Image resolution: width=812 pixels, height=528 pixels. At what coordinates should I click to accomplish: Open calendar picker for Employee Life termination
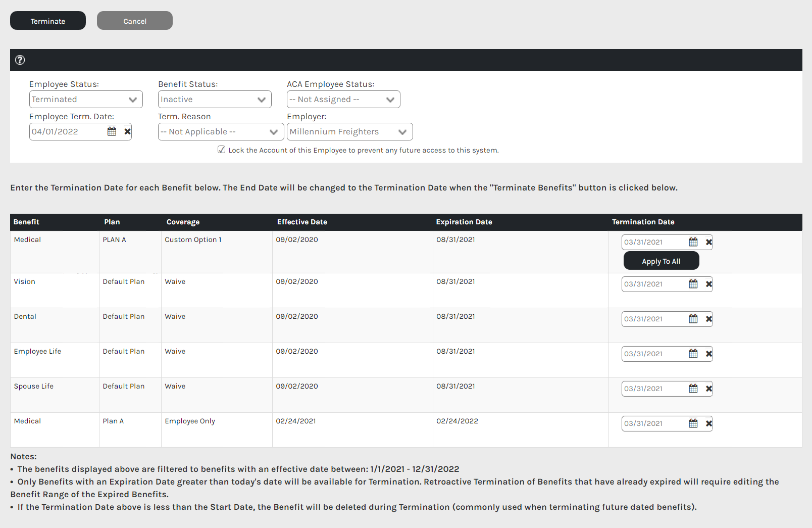tap(693, 354)
